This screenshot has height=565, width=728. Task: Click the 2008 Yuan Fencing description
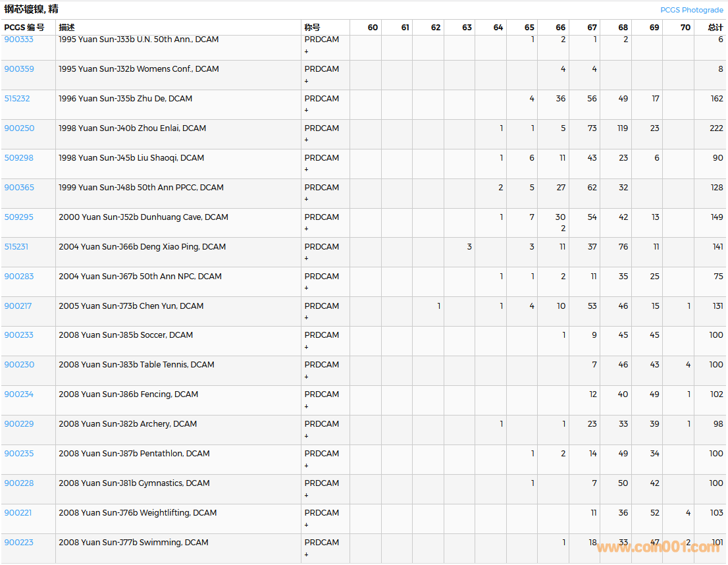coord(128,394)
